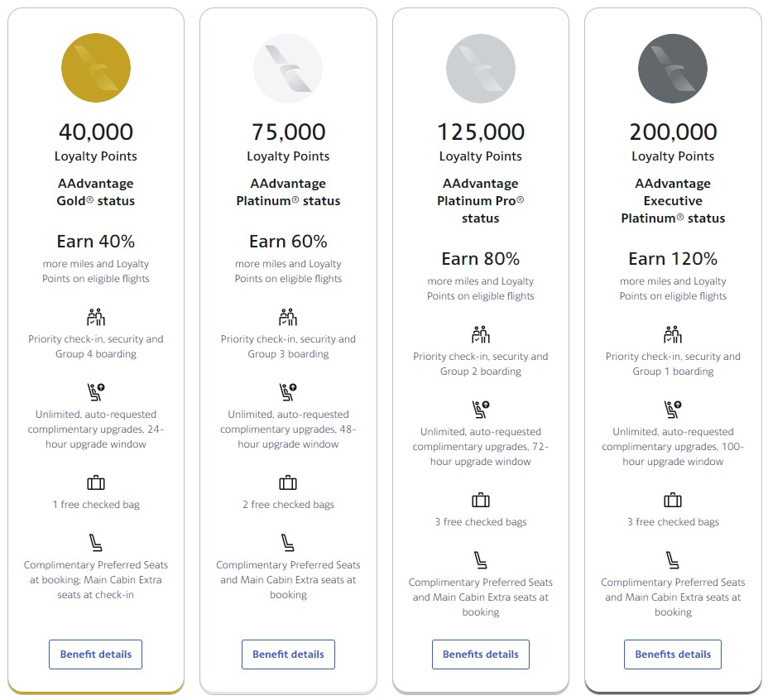Click the gold AAdvantage Gold status badge
The image size is (768, 700).
(96, 69)
